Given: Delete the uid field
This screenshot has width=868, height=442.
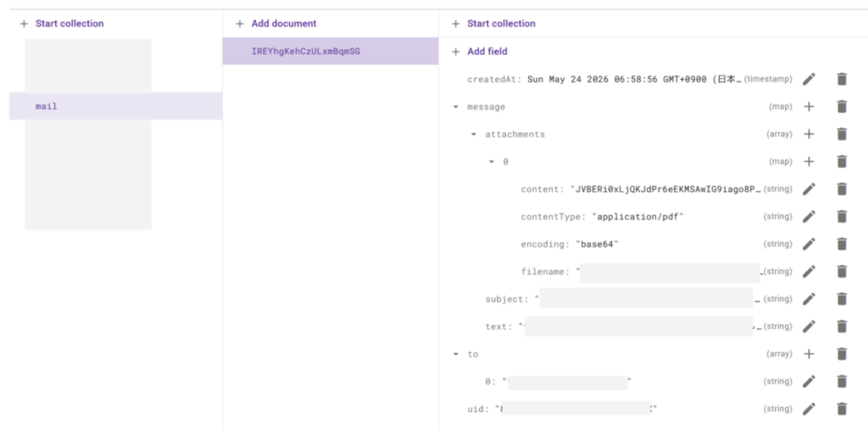Looking at the screenshot, I should coord(842,409).
